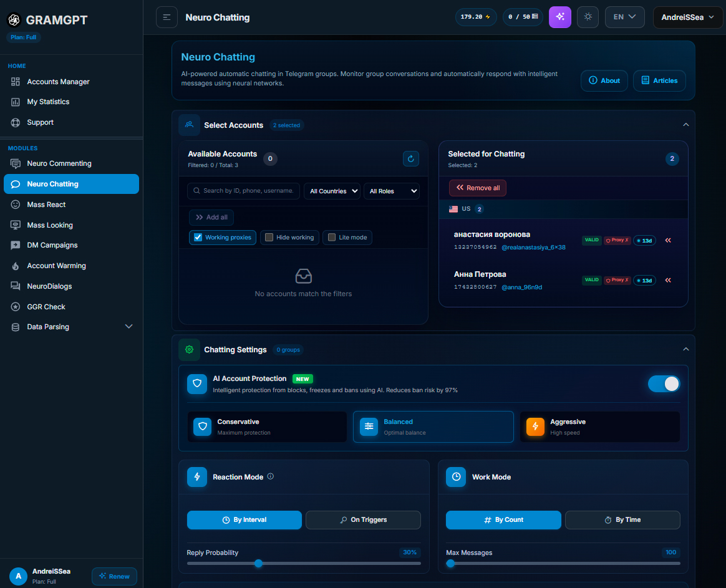Screen dimensions: 726x588
Task: Click the Remove all button
Action: tap(477, 188)
